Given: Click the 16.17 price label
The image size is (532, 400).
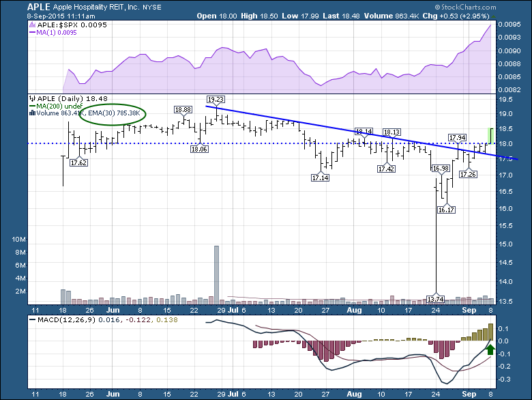Looking at the screenshot, I should [446, 210].
